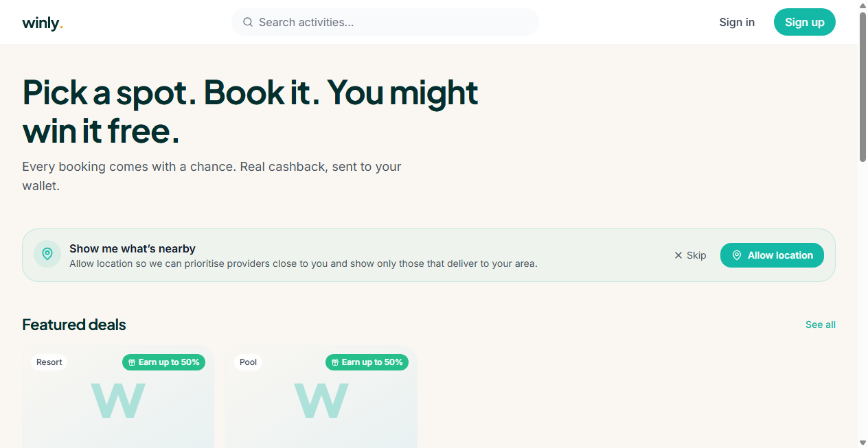
Task: Click the Featured deals heading
Action: click(74, 325)
